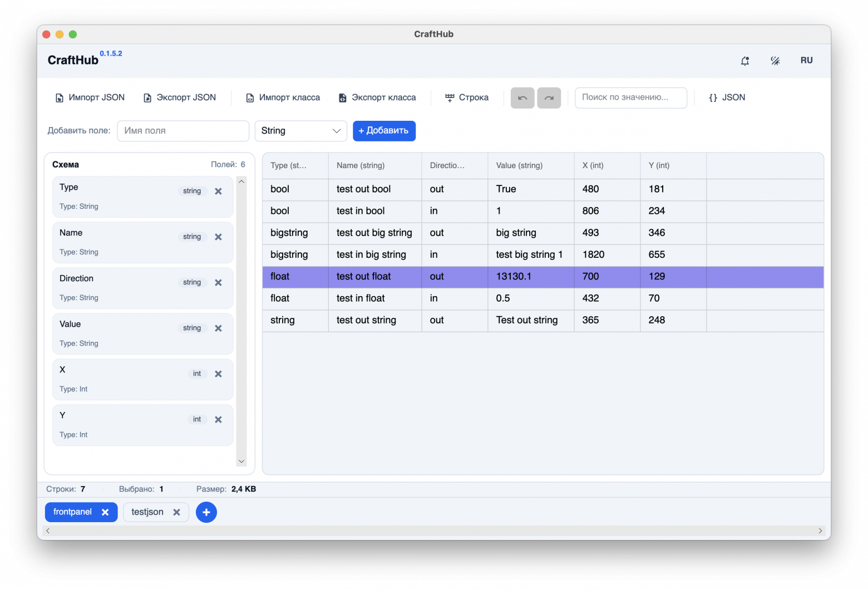Add a new tab with the plus button
868x589 pixels.
point(206,512)
